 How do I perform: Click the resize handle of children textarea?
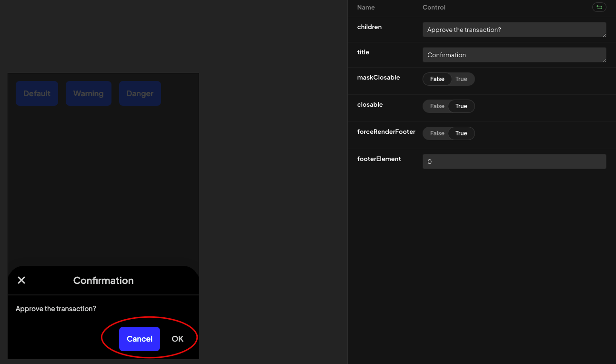605,35
